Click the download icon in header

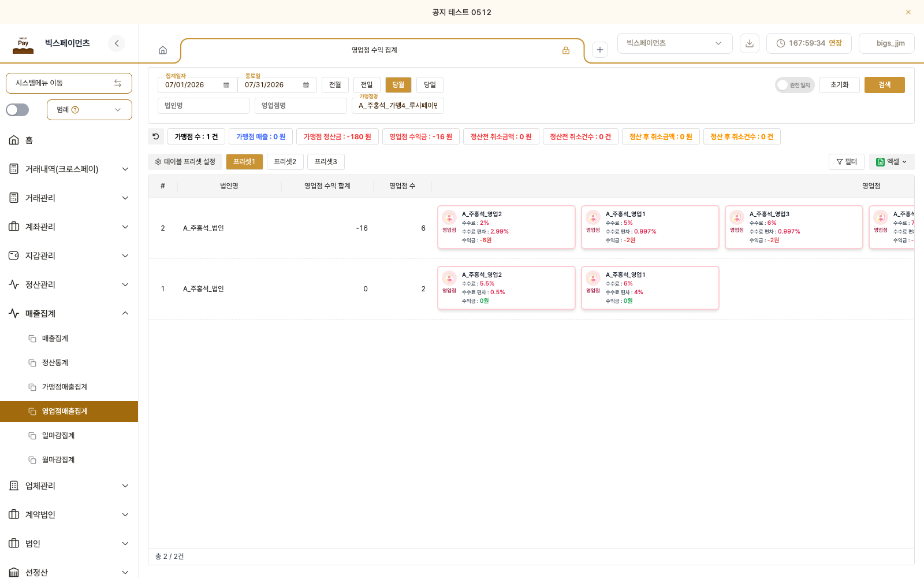[x=750, y=43]
